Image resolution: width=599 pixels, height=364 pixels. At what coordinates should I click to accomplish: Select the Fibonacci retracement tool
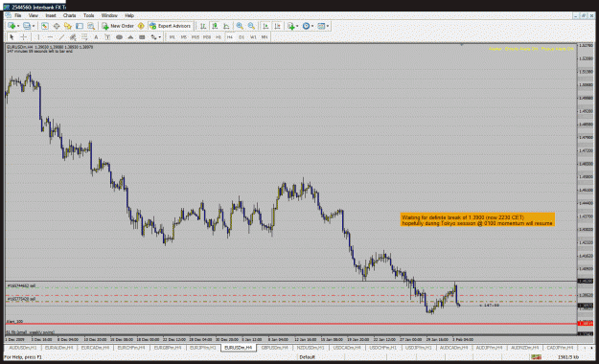(84, 37)
